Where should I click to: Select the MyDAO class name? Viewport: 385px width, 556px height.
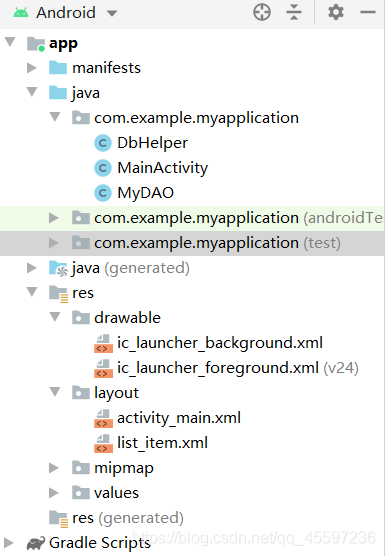(x=146, y=193)
